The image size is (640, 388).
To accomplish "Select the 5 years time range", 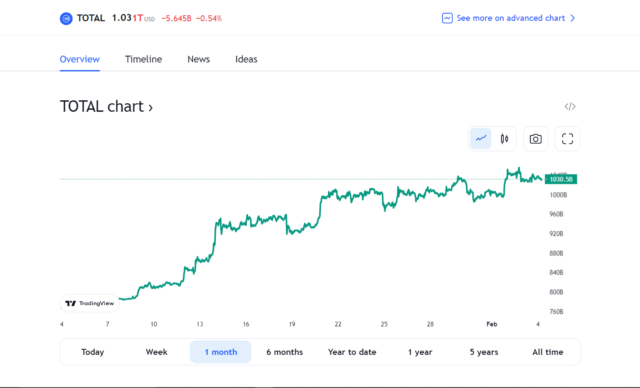I will point(484,352).
